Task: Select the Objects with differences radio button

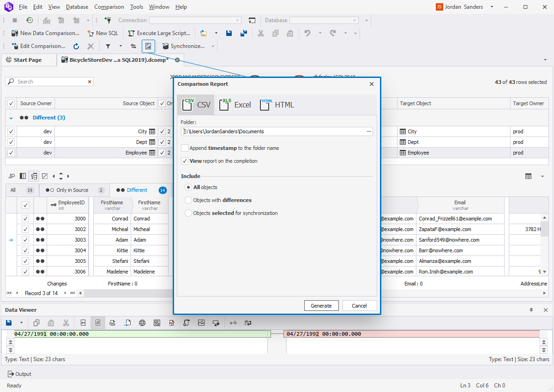Action: 188,200
